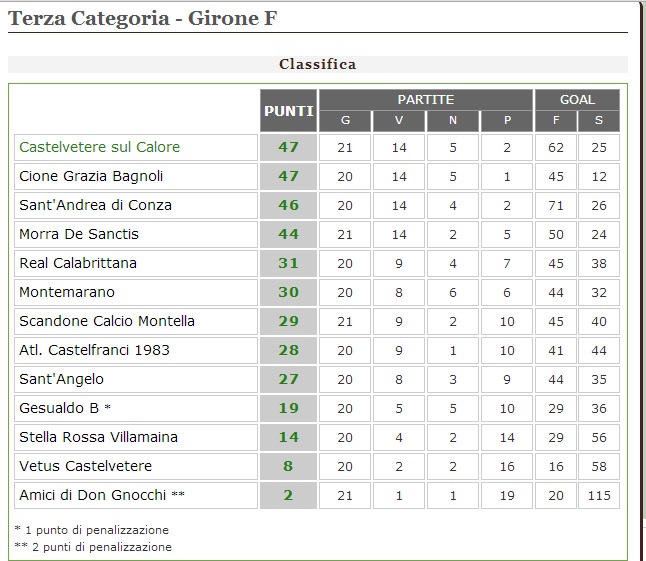The height and width of the screenshot is (561, 646).
Task: Click the Terza Categoria - Girone F title
Action: point(143,18)
